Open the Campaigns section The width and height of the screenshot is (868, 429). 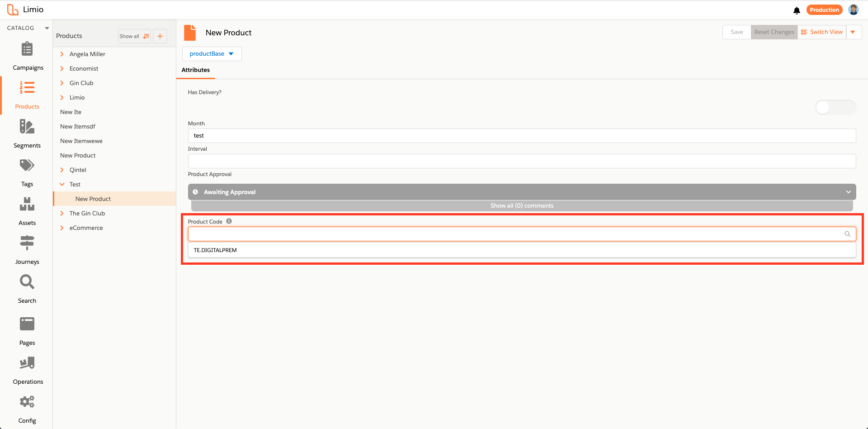click(27, 54)
